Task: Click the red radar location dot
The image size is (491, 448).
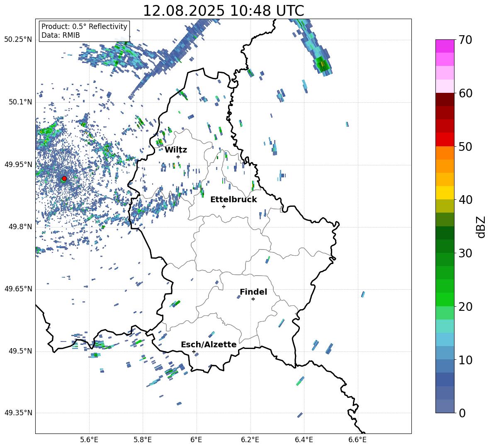Action: tap(64, 179)
